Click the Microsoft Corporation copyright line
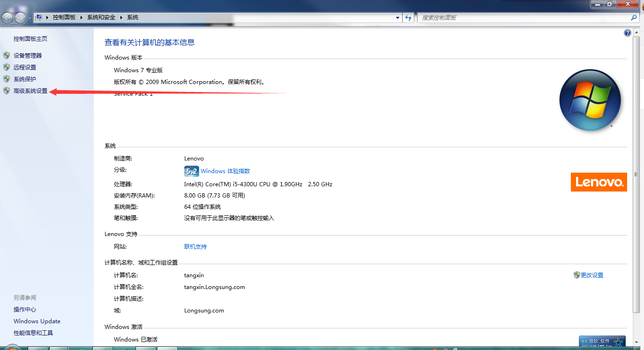644x350 pixels. point(190,82)
